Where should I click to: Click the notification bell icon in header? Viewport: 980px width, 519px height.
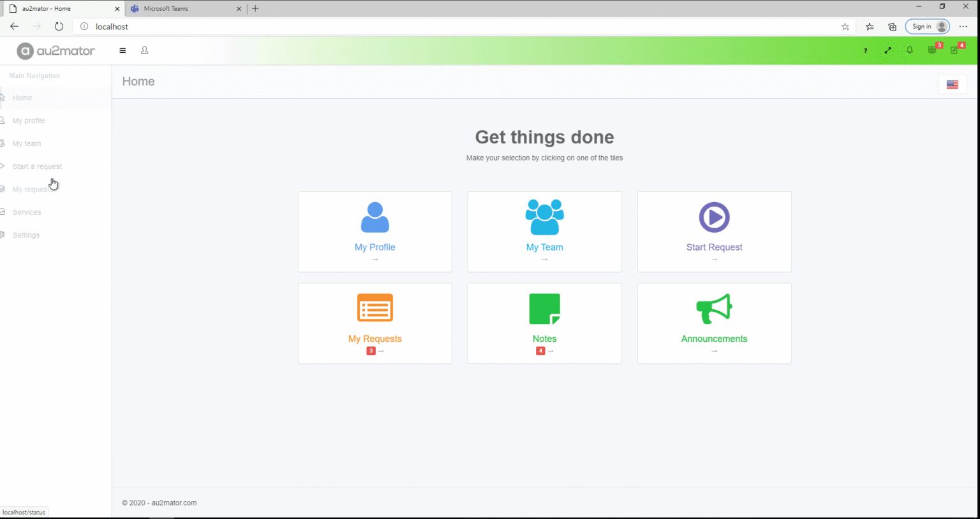point(909,50)
